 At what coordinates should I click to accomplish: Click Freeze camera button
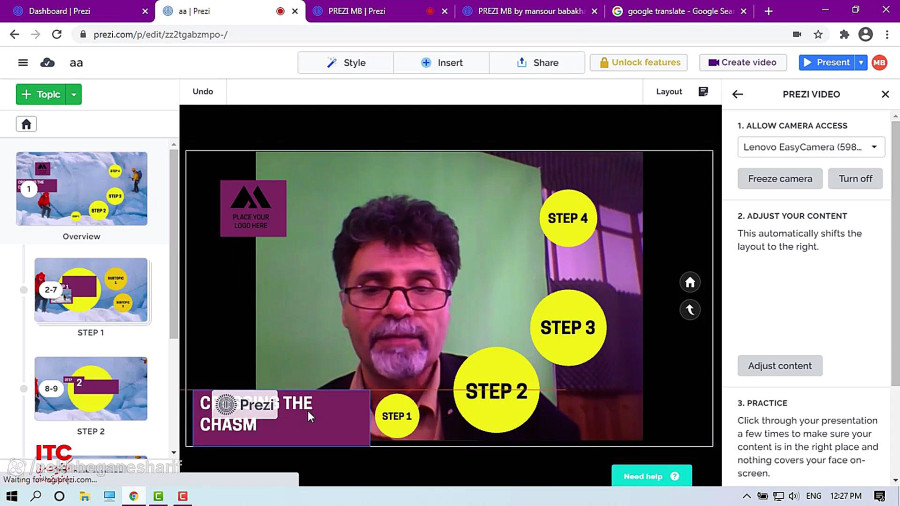[x=780, y=178]
